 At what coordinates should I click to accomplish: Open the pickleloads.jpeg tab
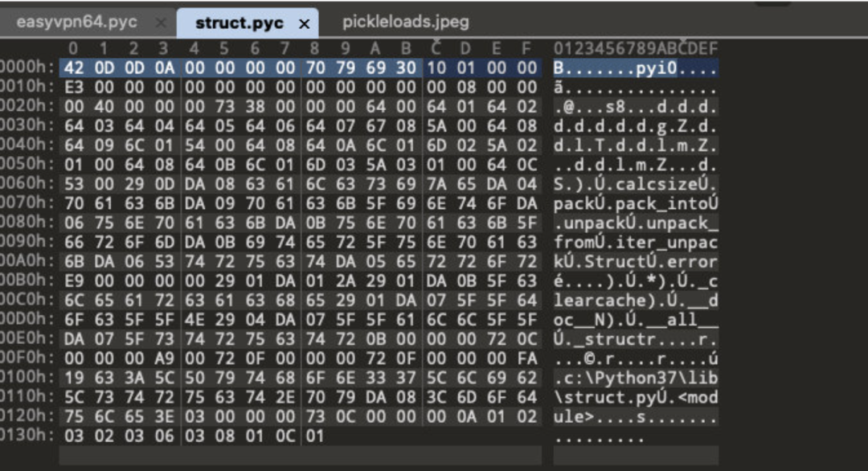pos(405,23)
